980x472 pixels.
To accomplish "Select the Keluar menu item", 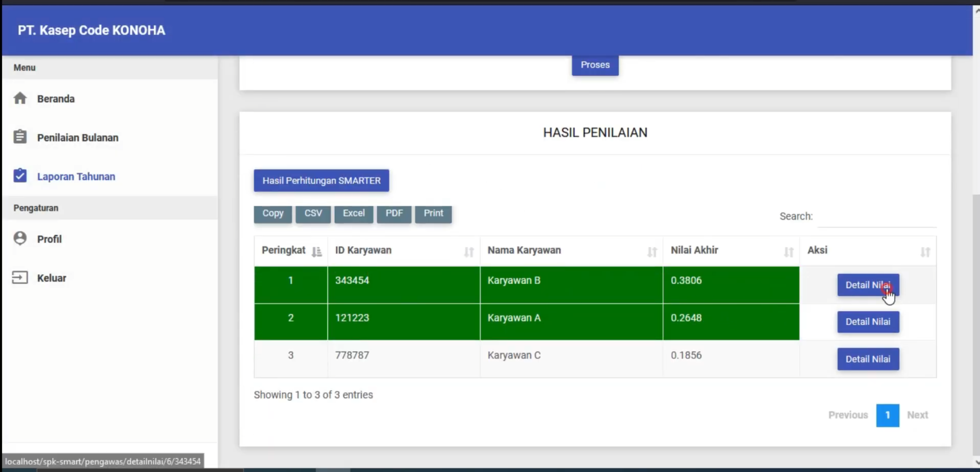I will [x=110, y=278].
